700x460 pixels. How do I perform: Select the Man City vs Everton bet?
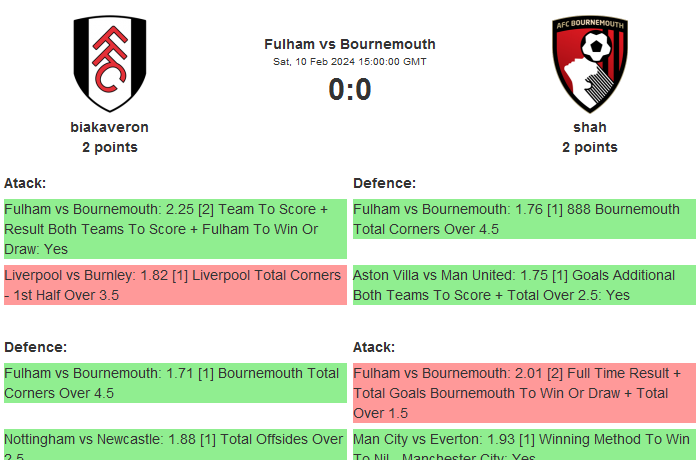[x=524, y=443]
